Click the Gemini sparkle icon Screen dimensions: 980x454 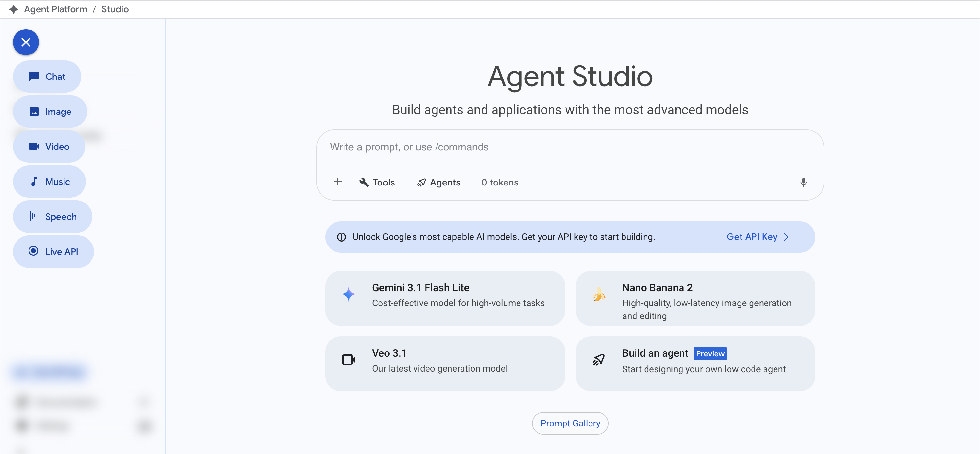[348, 294]
